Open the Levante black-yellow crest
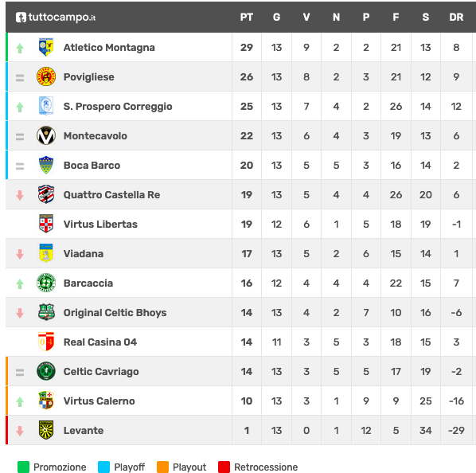This screenshot has height=473, width=476. (46, 430)
